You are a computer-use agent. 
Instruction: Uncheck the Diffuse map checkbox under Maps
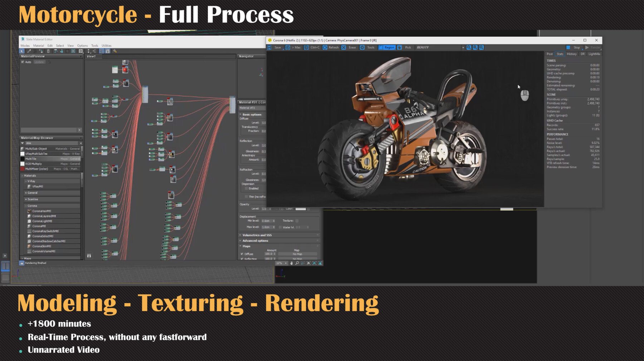pyautogui.click(x=242, y=253)
